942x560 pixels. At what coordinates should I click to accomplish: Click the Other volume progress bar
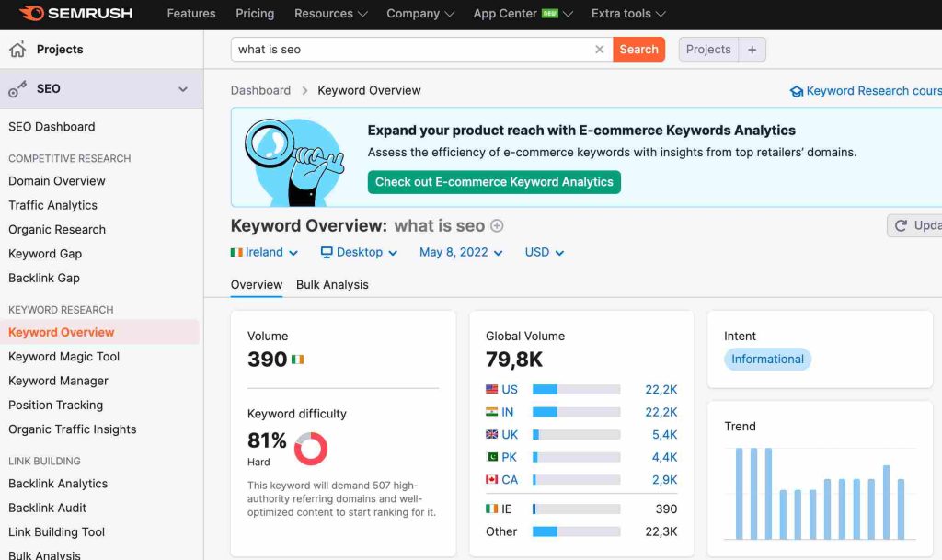[576, 531]
